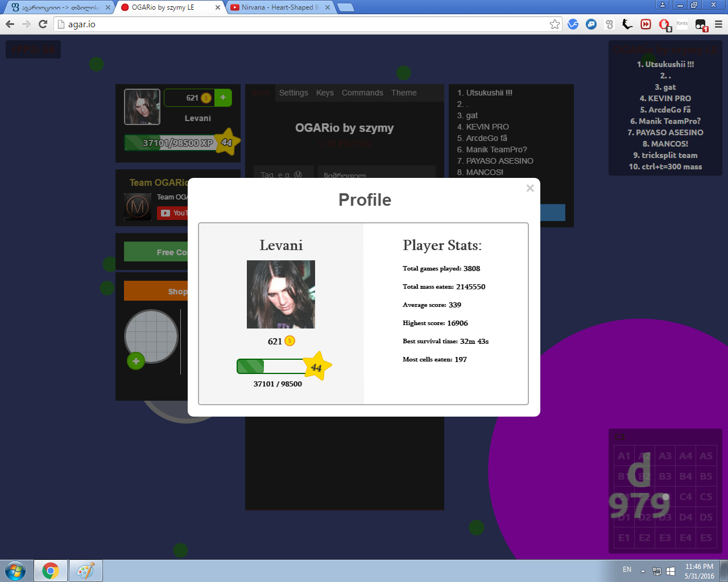The height and width of the screenshot is (582, 728).
Task: Click KEVIN PRO in the menu leaderboard
Action: [483, 127]
